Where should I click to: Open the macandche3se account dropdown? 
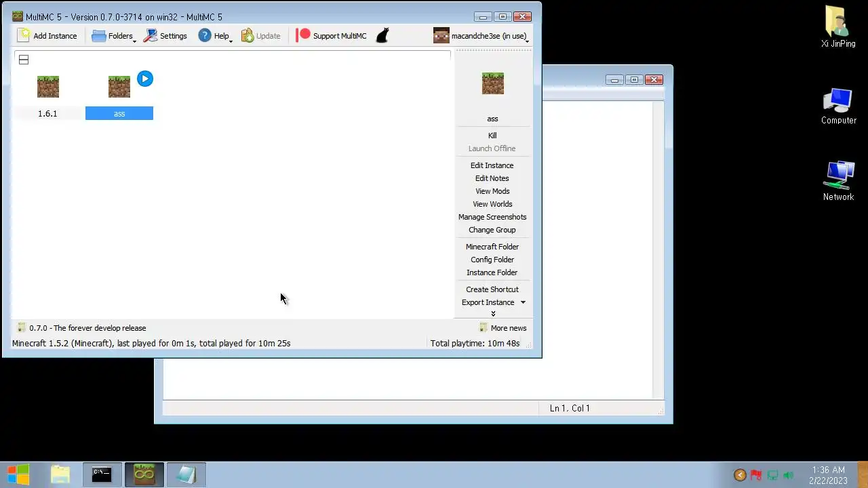click(x=481, y=36)
